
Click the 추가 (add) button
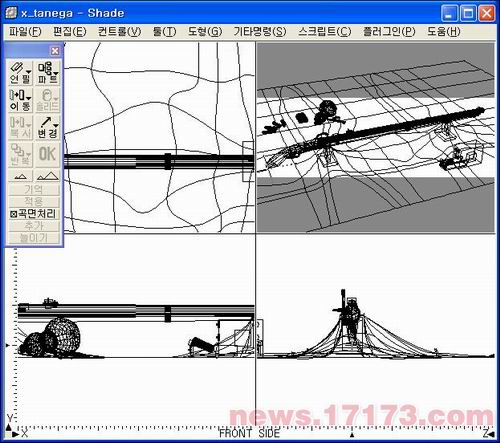(33, 226)
